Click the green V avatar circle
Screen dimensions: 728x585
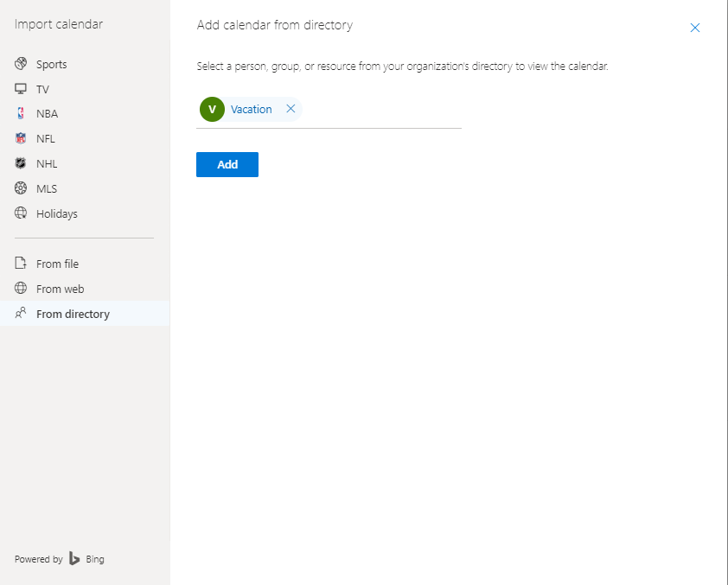click(212, 110)
